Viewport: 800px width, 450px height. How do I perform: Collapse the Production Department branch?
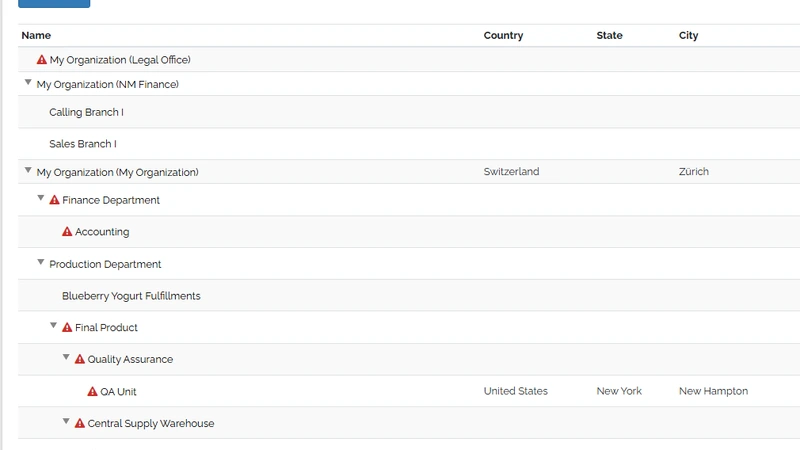point(41,262)
